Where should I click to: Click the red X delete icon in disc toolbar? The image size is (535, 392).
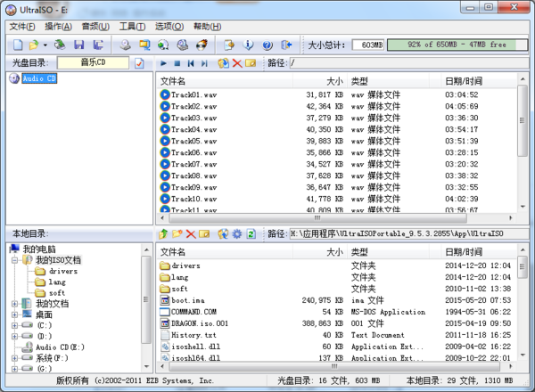click(x=237, y=63)
